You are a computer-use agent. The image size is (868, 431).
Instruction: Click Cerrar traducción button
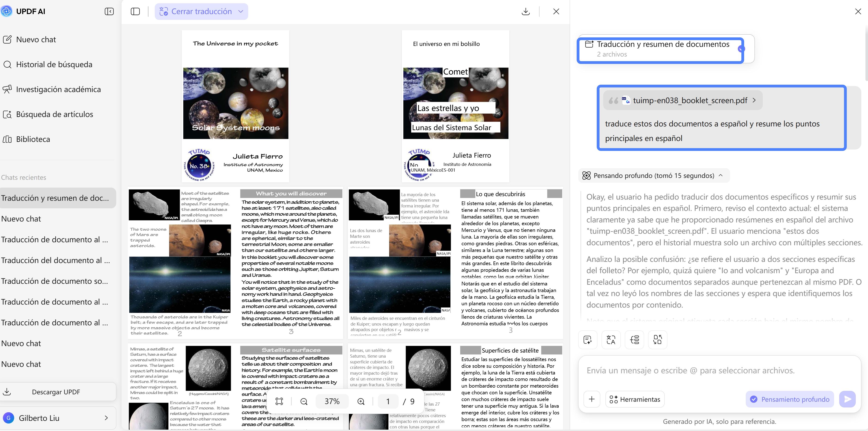coord(201,12)
